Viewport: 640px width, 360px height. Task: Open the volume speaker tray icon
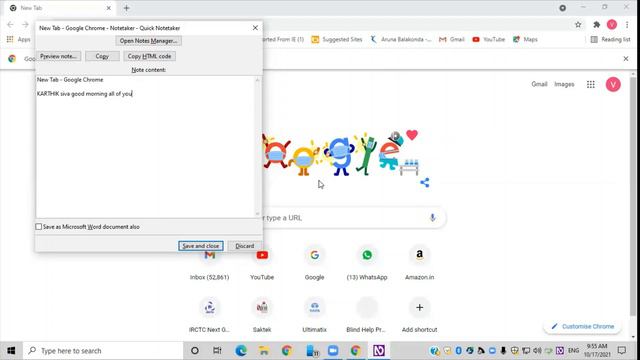(537, 351)
